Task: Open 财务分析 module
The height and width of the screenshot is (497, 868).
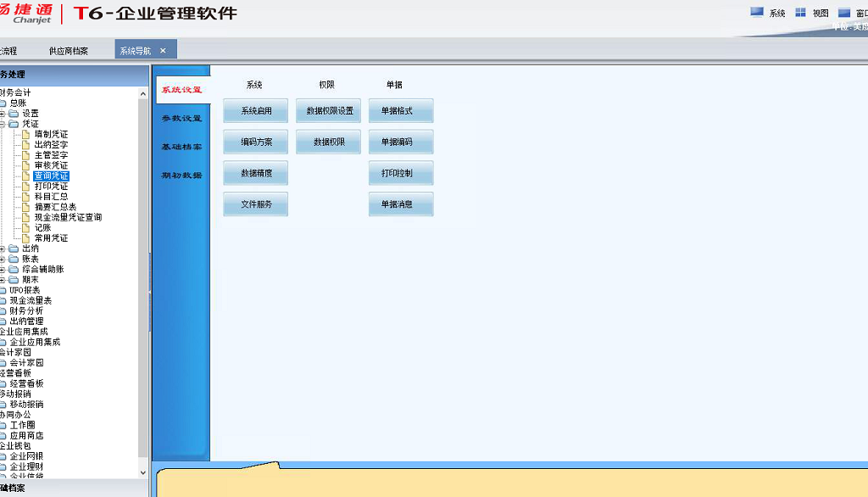Action: tap(26, 310)
